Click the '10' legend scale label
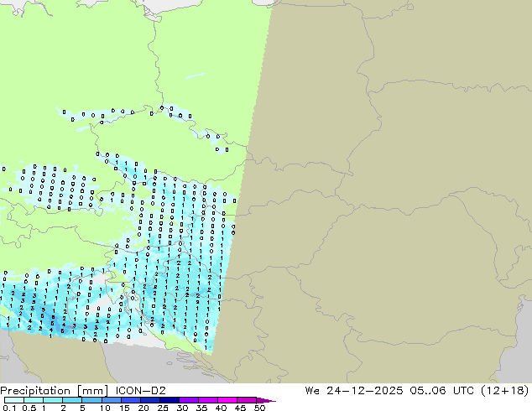Viewport: 532px width, 411px height. [105, 408]
